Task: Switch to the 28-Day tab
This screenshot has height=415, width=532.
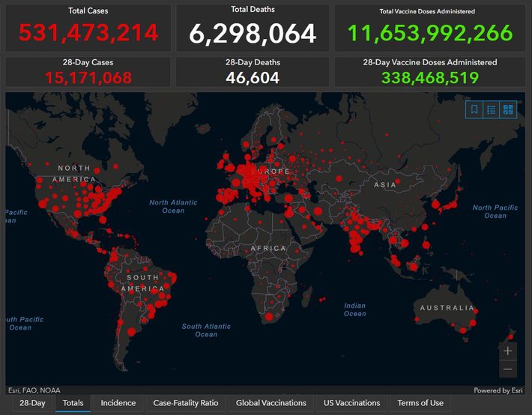Action: (32, 403)
